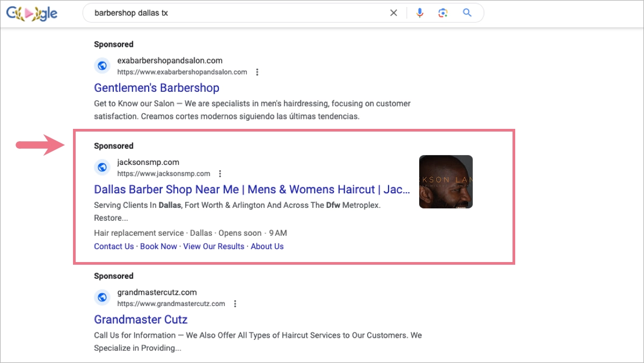Viewport: 644px width, 363px height.
Task: Click into the search input field
Action: coord(236,13)
